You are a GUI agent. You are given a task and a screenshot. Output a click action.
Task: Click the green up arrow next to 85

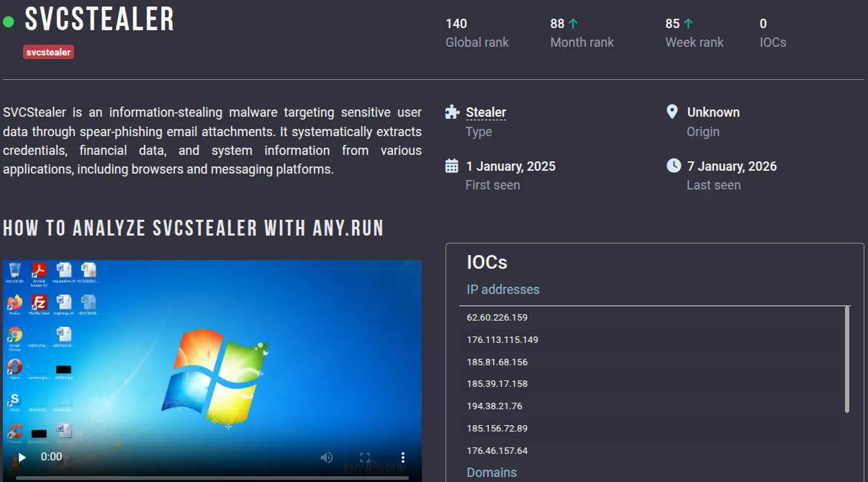point(688,24)
